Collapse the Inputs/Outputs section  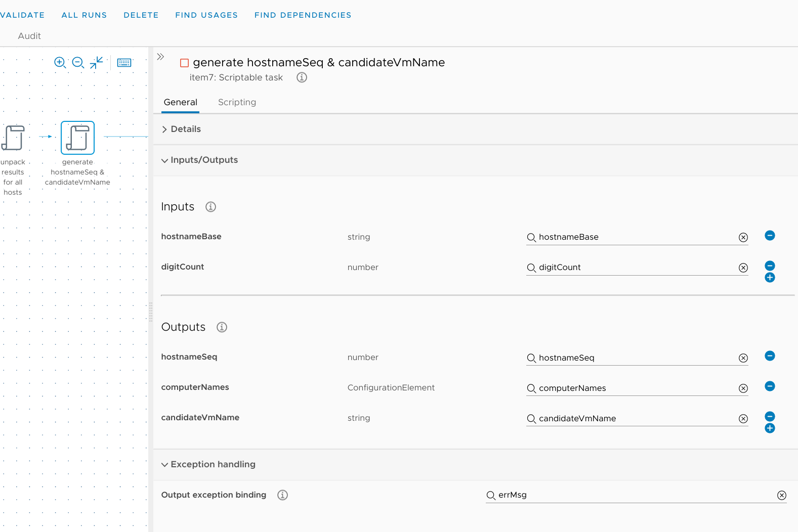tap(199, 160)
